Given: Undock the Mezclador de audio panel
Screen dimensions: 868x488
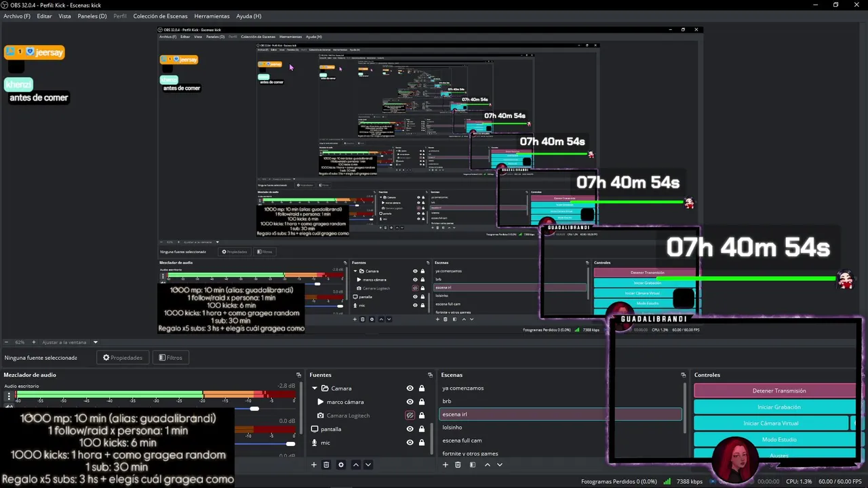Looking at the screenshot, I should coord(298,375).
